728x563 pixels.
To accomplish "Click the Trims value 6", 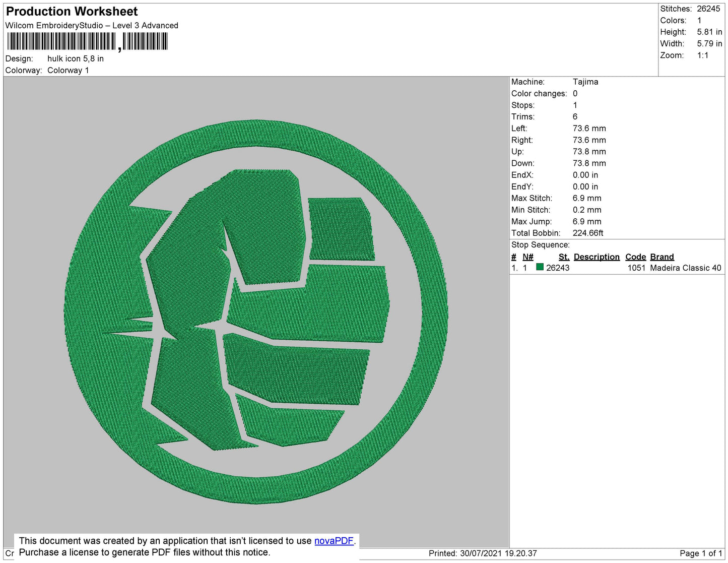I will [x=575, y=116].
